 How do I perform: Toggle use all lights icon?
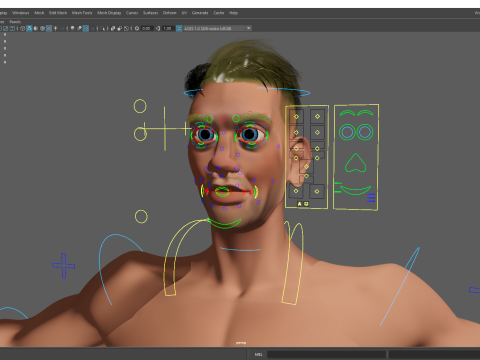tap(55, 28)
